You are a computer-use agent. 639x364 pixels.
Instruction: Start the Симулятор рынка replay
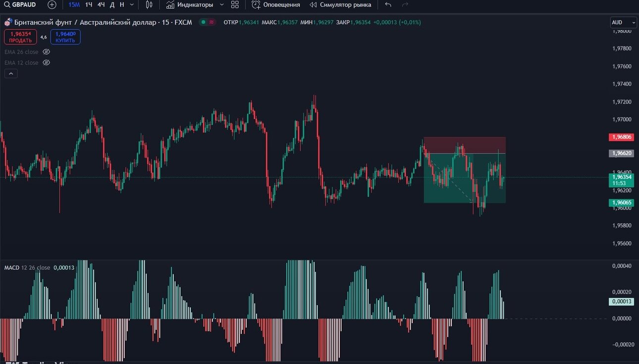pos(340,4)
